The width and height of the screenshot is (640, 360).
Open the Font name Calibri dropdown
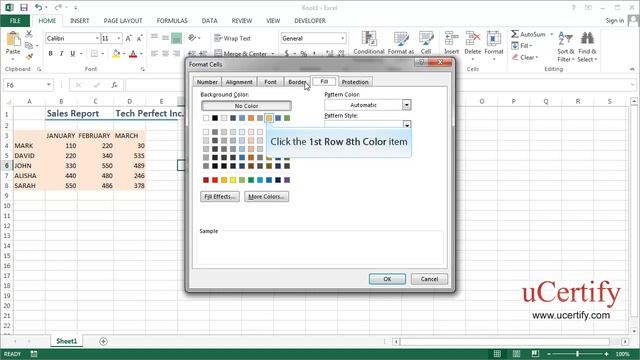click(x=97, y=38)
